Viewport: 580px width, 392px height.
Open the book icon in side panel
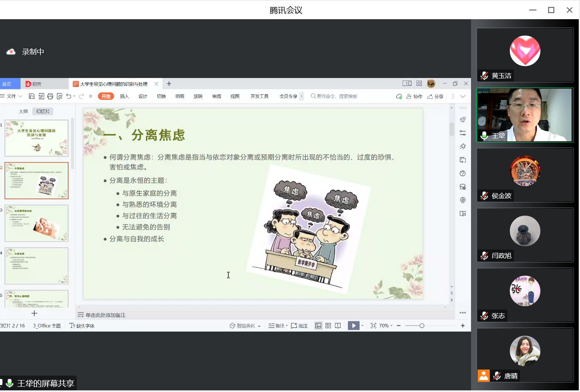[x=463, y=214]
